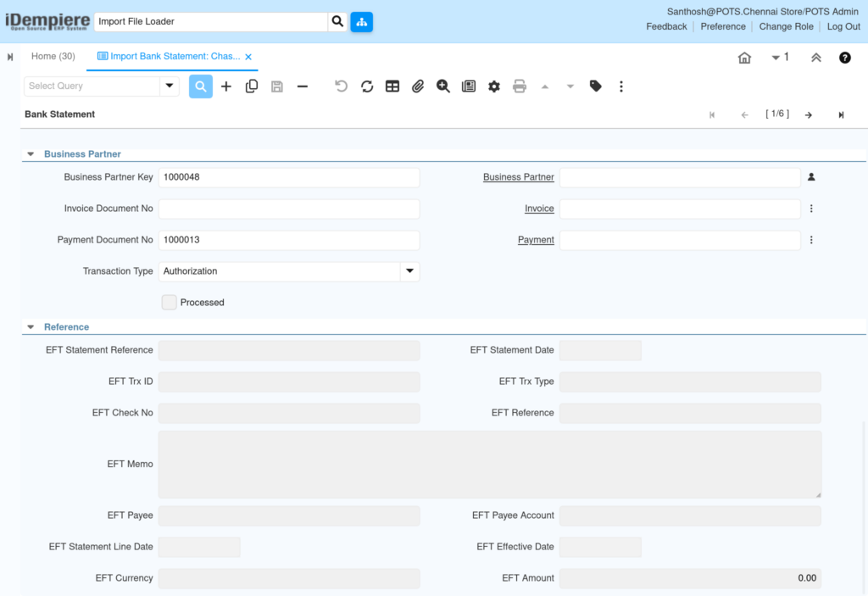Go to parent record up arrow

(545, 86)
